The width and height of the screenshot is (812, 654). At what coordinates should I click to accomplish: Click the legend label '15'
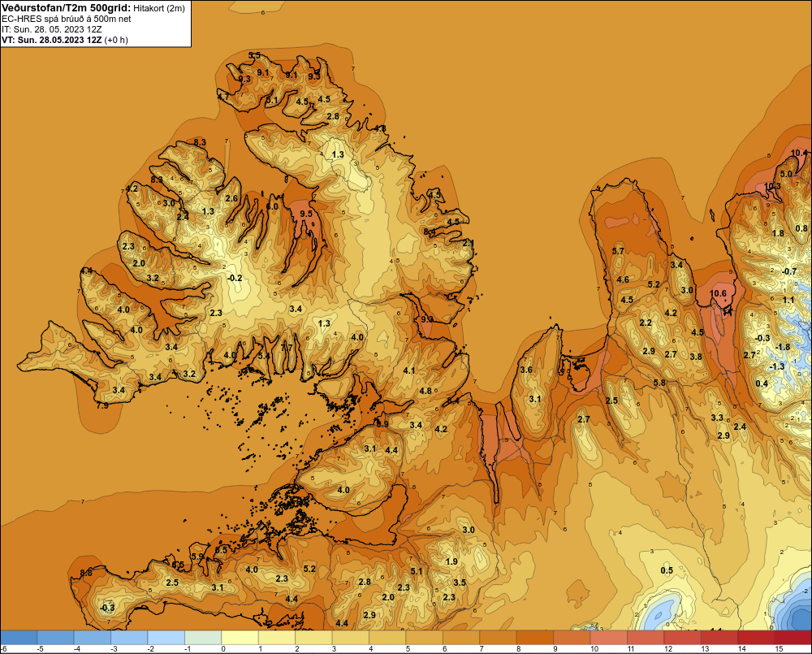pos(779,649)
